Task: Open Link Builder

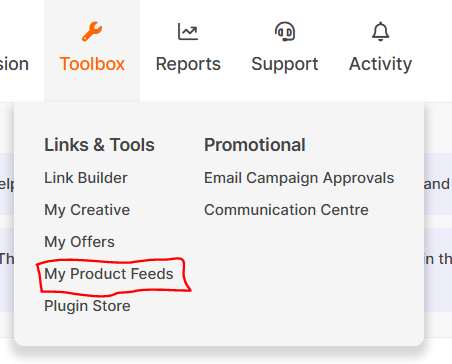Action: coord(86,178)
